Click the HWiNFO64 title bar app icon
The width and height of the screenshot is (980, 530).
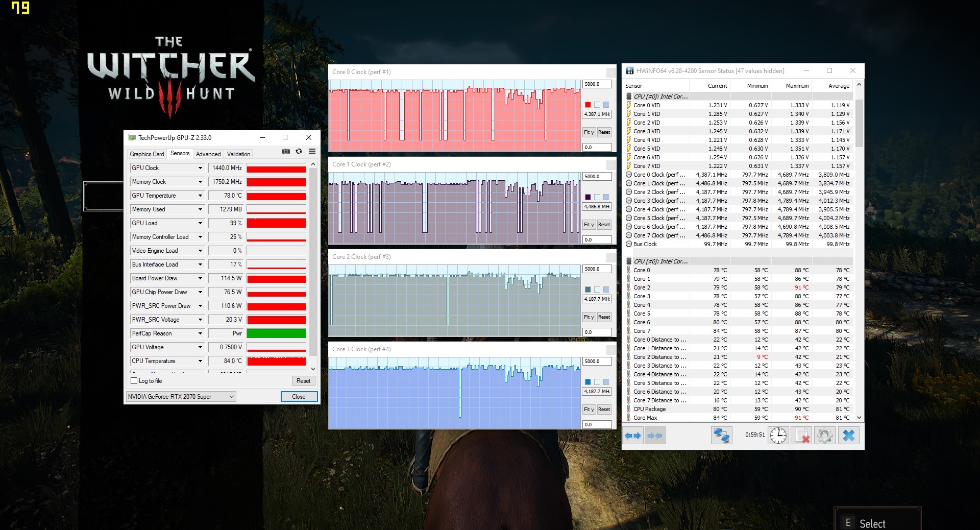630,71
